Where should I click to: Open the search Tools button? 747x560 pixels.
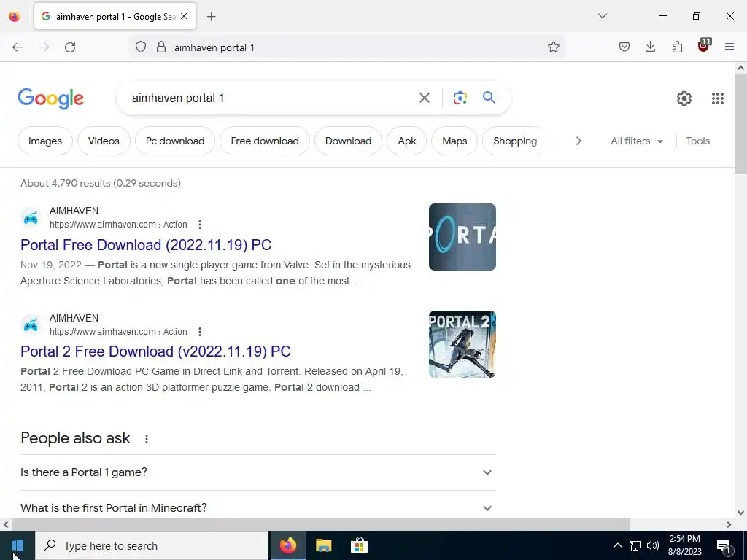click(697, 141)
